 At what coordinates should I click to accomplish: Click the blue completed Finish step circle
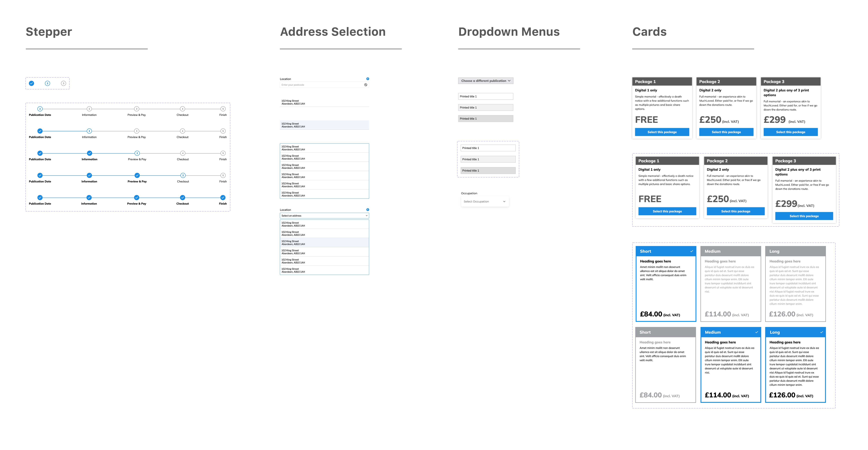tap(223, 198)
